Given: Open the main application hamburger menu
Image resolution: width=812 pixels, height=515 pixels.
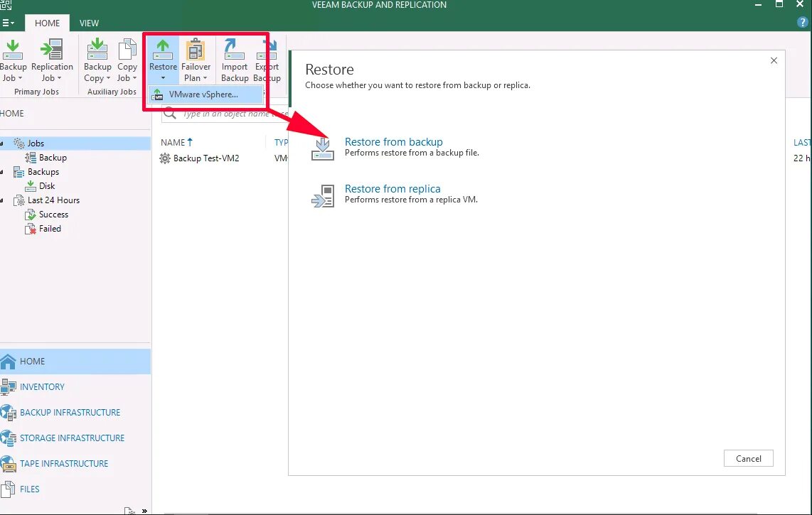Looking at the screenshot, I should tap(8, 23).
